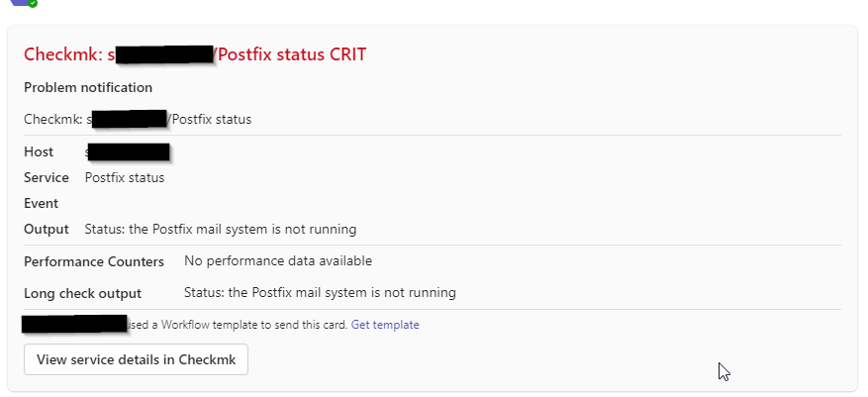Click the Output row's not running status text
868x397 pixels.
(x=221, y=230)
